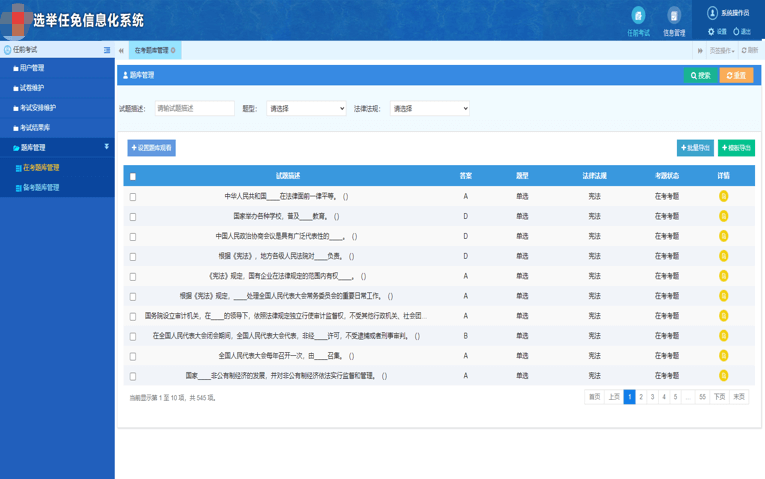Open the 页签操作 dropdown menu
This screenshot has width=765, height=479.
(x=722, y=50)
